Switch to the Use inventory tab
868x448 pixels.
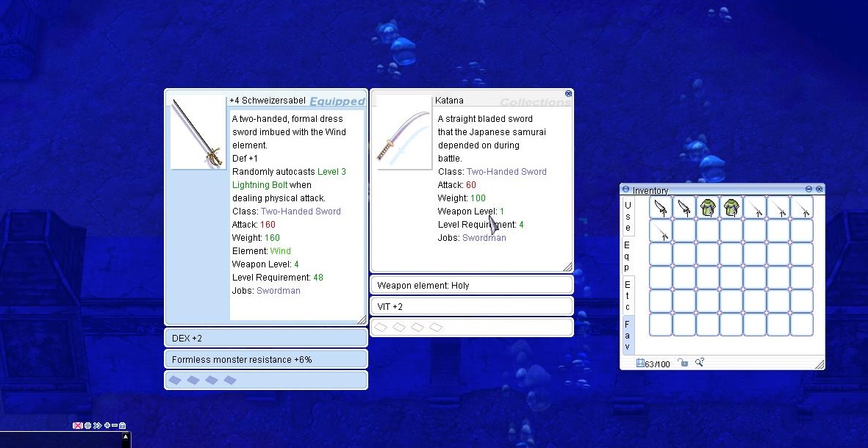[x=628, y=216]
